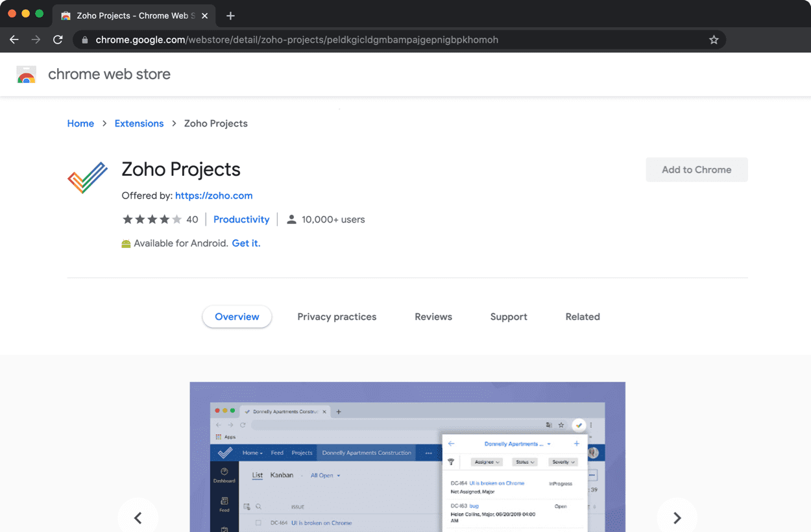Click the users count person icon
Image resolution: width=811 pixels, height=532 pixels.
[x=291, y=219]
